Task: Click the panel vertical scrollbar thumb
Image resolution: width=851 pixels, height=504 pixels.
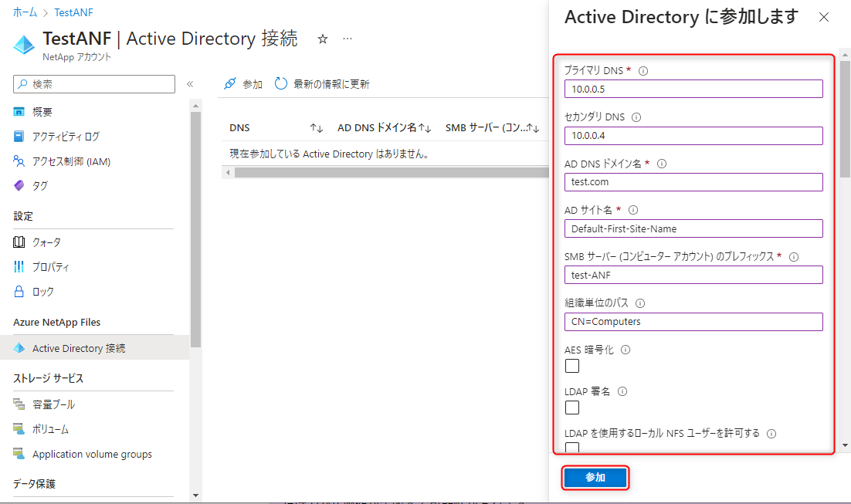Action: (x=845, y=119)
